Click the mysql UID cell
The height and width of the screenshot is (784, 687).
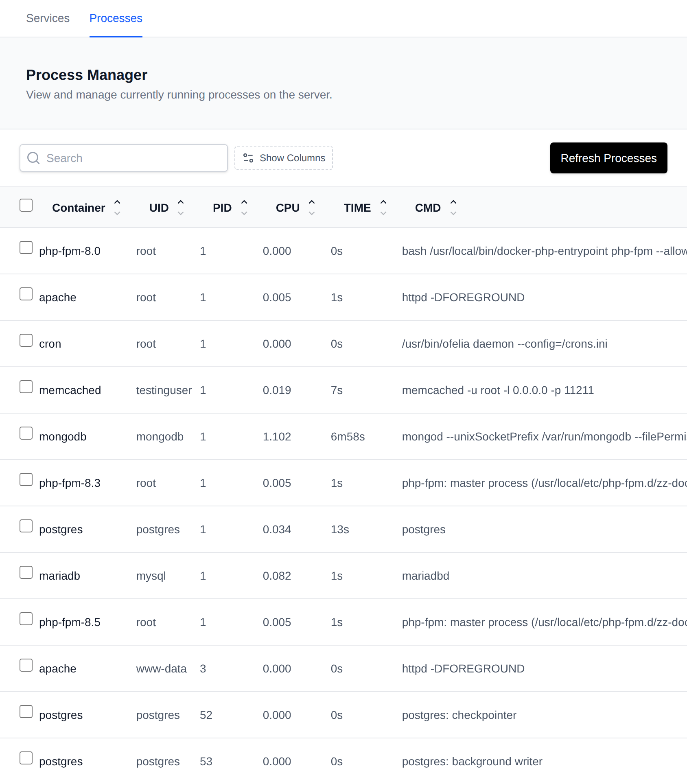151,576
